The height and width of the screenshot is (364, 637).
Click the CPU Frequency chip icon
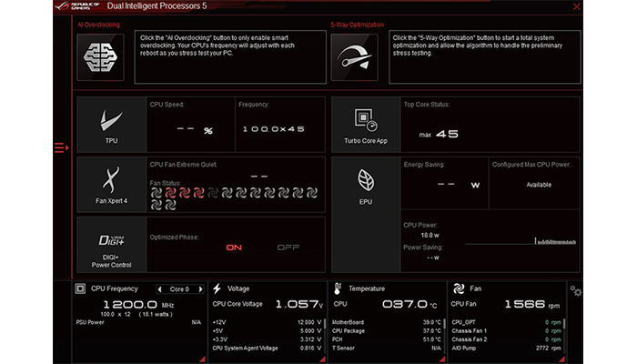pos(80,288)
